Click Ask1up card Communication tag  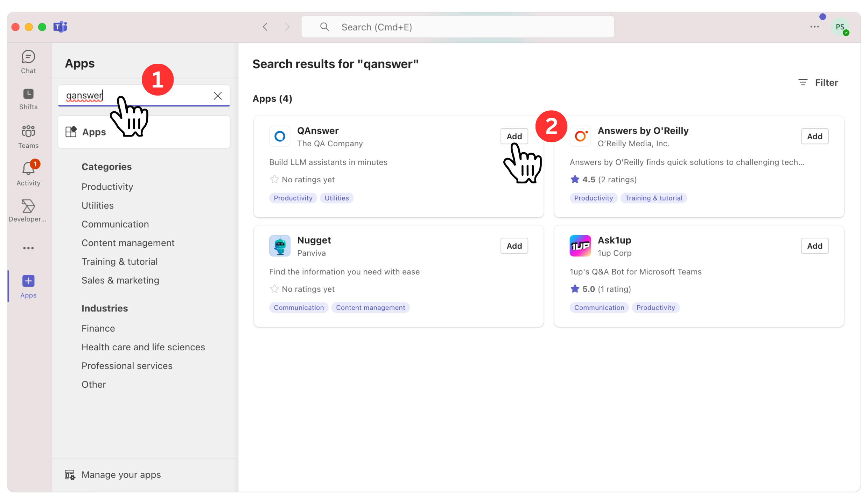tap(599, 308)
